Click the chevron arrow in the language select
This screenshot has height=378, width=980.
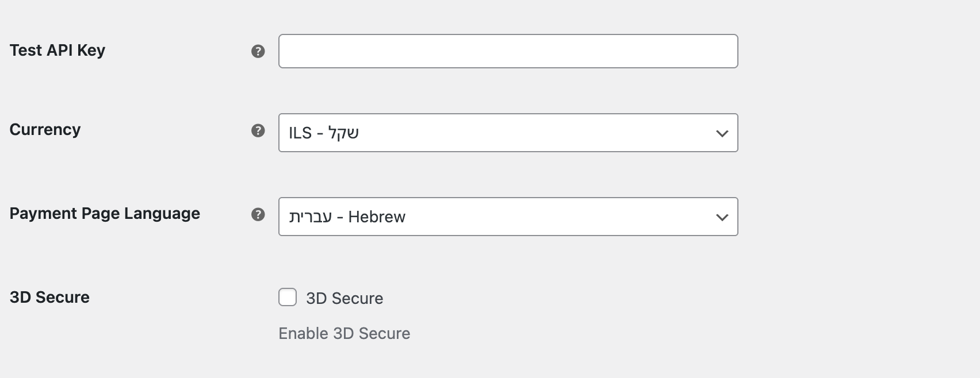coord(722,217)
